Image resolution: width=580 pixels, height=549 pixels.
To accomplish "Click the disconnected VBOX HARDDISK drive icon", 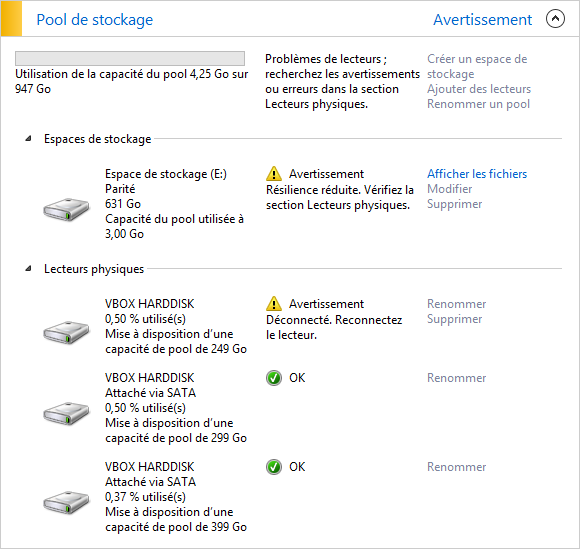I will pos(66,332).
